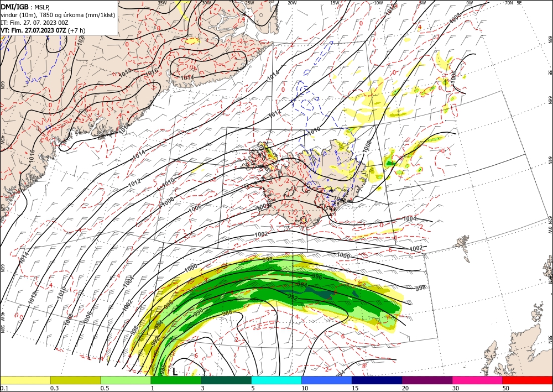Click the pale yellow 0.1–0.3 legend swatch
553x392 pixels.
coord(25,380)
